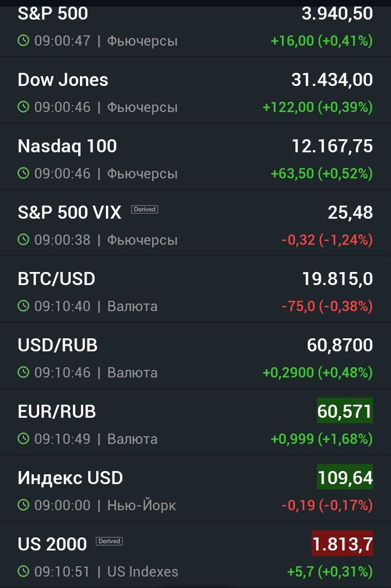Tap the clock icon in EUR/RUB row
Image resolution: width=391 pixels, height=588 pixels.
tap(23, 439)
